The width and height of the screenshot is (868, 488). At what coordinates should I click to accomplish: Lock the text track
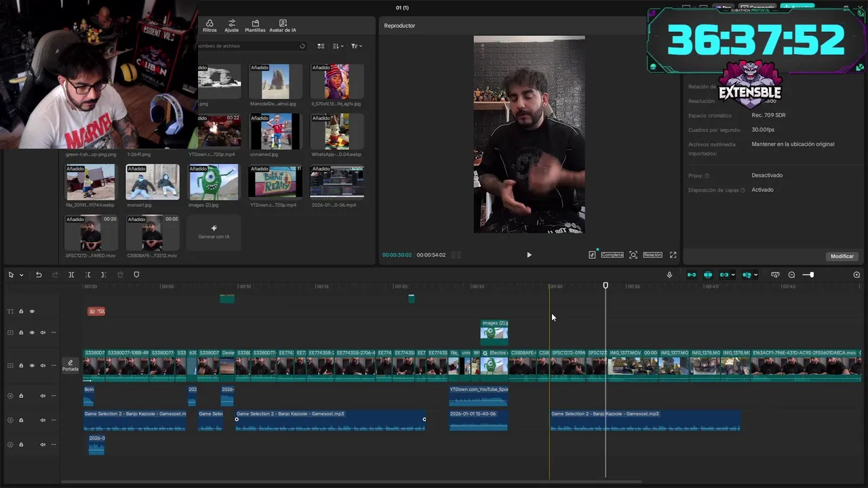coord(21,311)
